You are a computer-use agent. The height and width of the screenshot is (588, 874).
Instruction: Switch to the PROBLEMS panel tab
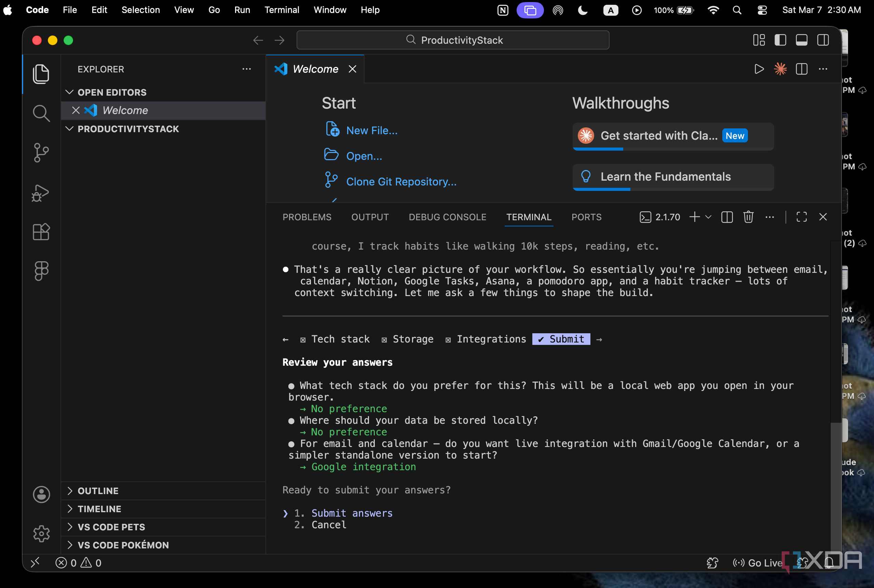point(306,217)
